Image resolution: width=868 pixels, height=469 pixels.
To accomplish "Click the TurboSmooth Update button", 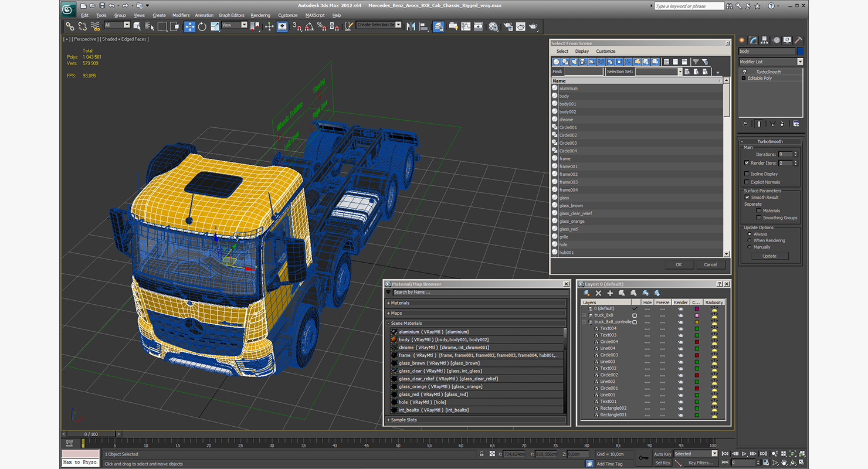I will coord(769,256).
